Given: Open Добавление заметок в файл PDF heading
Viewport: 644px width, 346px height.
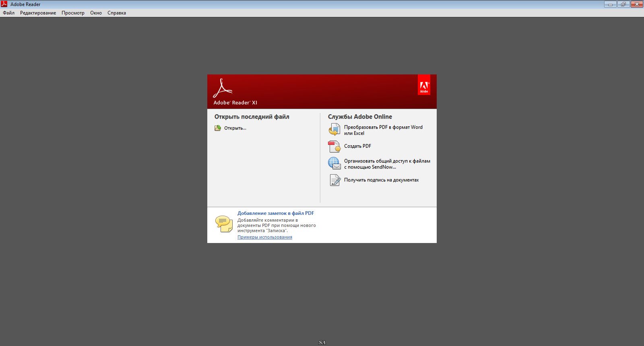Looking at the screenshot, I should coord(276,213).
